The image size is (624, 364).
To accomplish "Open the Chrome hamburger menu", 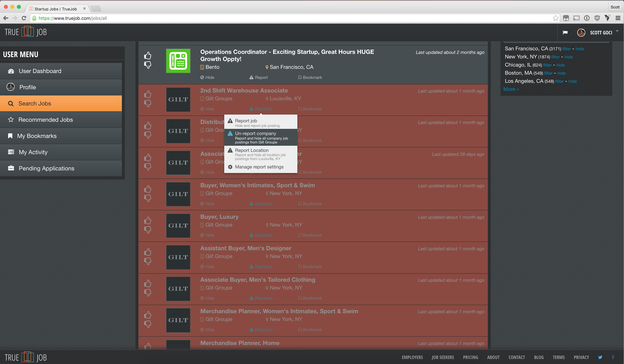I will pyautogui.click(x=618, y=18).
